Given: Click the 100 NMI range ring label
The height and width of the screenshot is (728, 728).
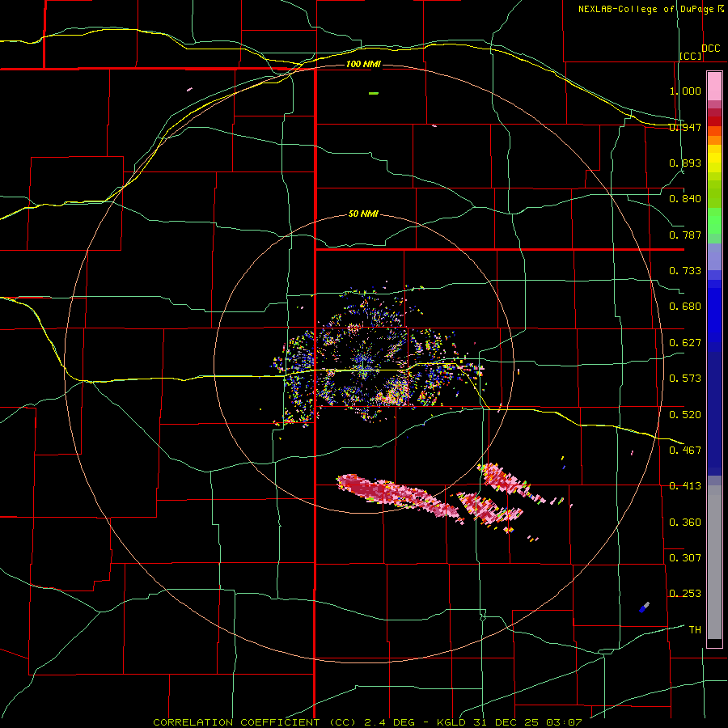Looking at the screenshot, I should click(363, 64).
